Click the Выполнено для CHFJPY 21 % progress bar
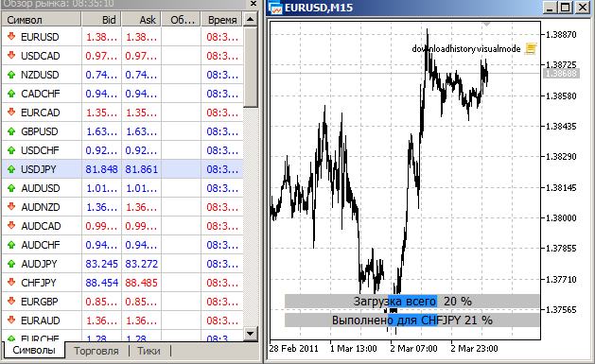This screenshot has width=595, height=364. click(x=412, y=321)
